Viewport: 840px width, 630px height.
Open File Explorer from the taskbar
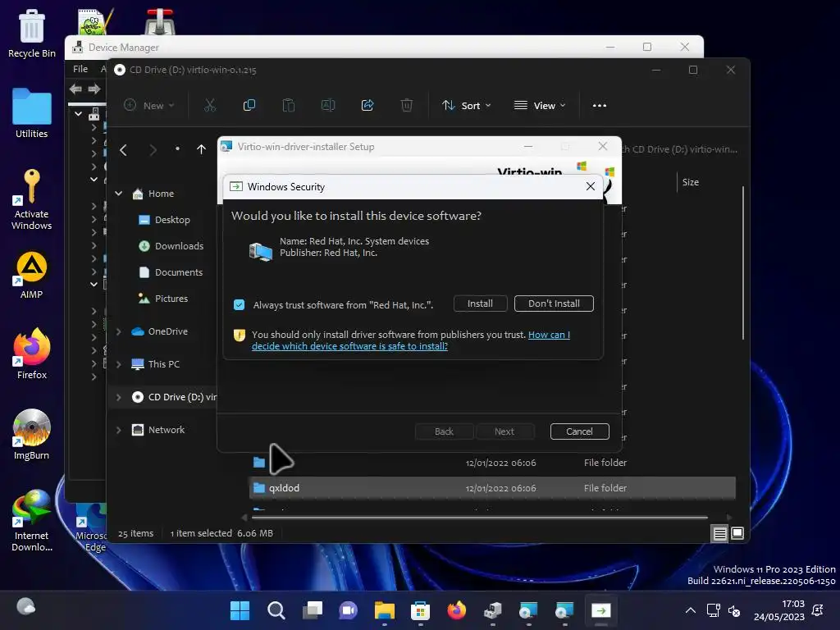(384, 610)
